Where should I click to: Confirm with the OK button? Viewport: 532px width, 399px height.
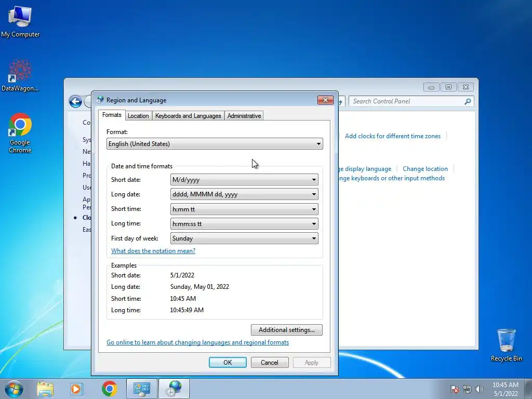(x=228, y=362)
